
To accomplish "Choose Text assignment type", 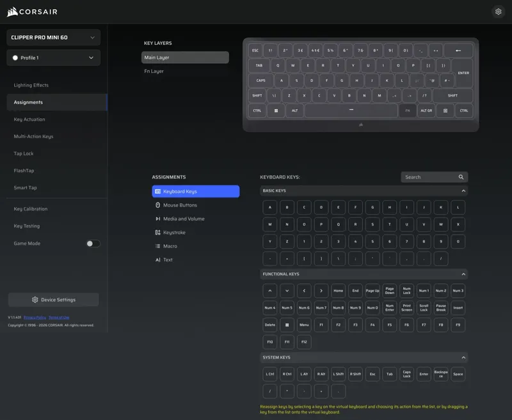I will (x=196, y=260).
